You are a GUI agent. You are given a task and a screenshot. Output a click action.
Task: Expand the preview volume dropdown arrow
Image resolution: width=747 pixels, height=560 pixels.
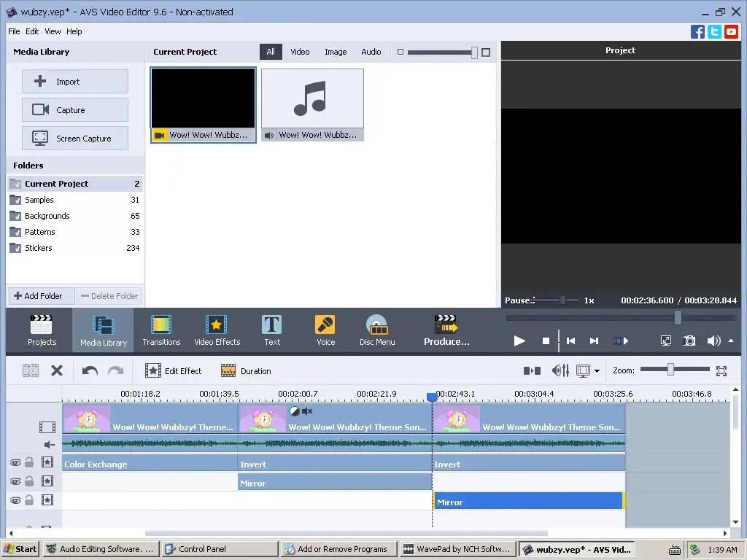731,341
